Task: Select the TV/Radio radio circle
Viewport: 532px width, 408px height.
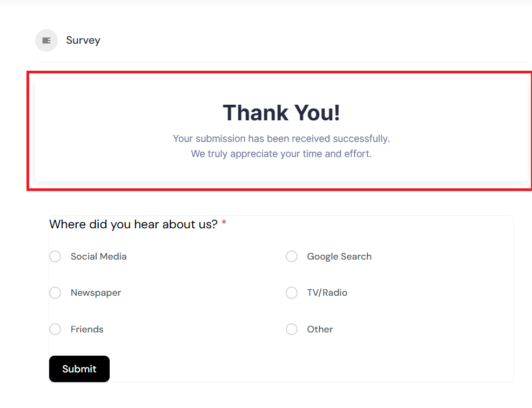Action: pos(292,293)
